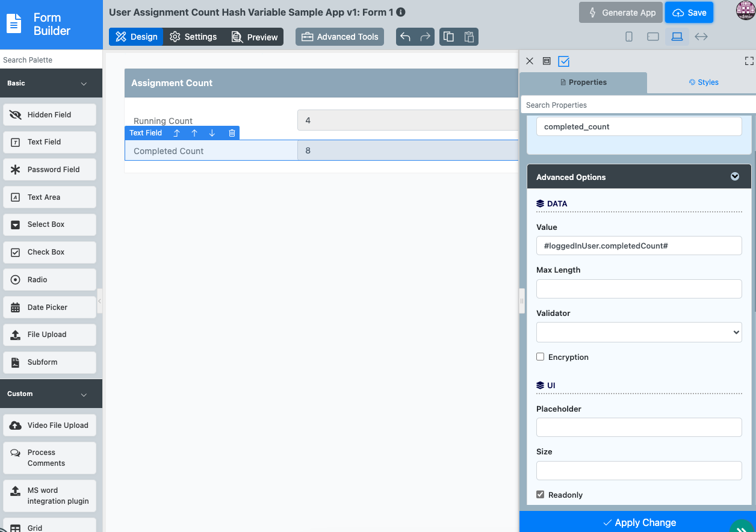The height and width of the screenshot is (532, 756).
Task: Click the Form Builder logo icon
Action: pos(14,24)
